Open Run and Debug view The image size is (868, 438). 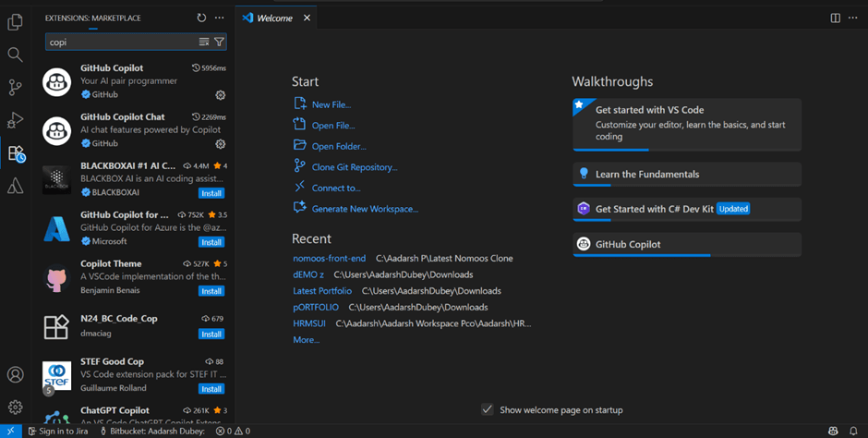click(15, 120)
